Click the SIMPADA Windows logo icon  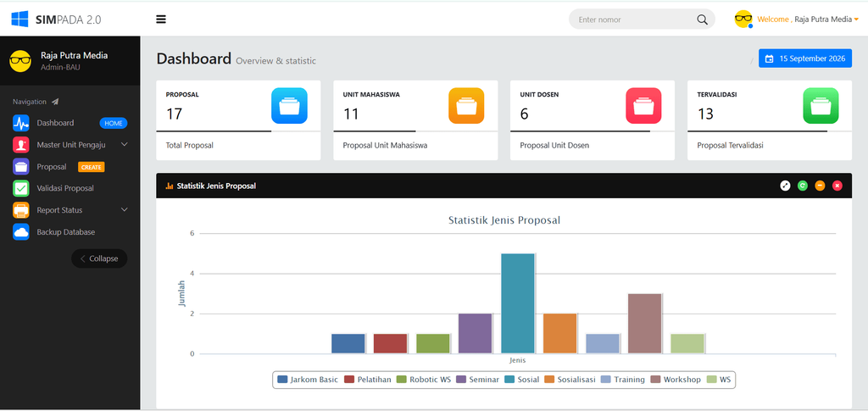pyautogui.click(x=20, y=19)
